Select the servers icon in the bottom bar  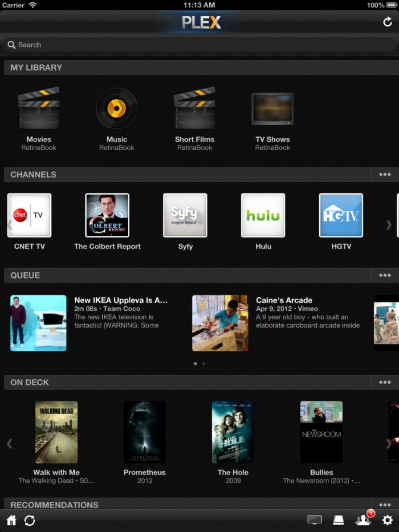pos(338,520)
